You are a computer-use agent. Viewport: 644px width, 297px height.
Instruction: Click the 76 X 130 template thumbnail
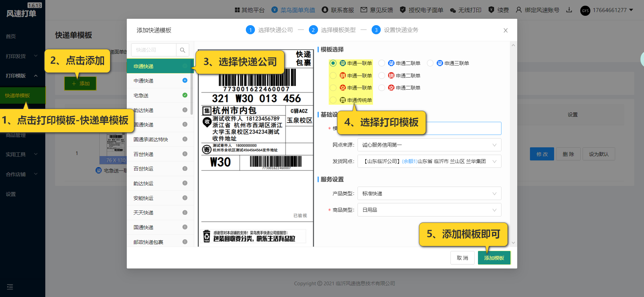(x=113, y=148)
